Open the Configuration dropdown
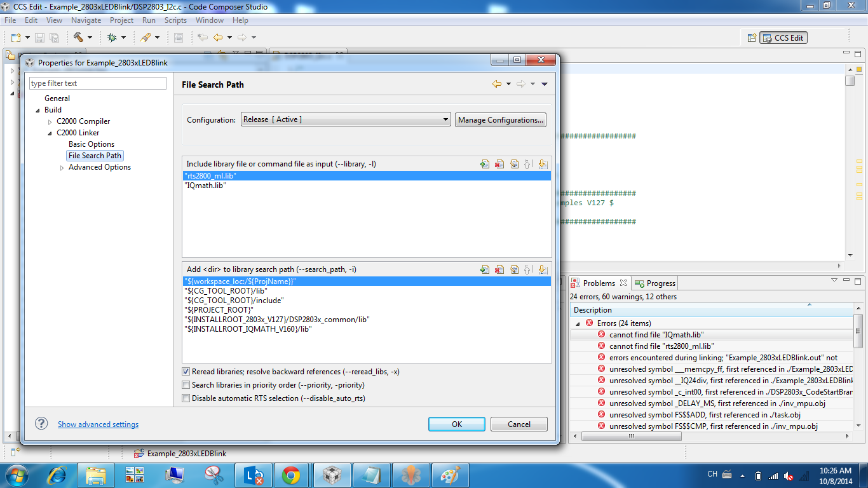Viewport: 868px width, 488px height. [346, 119]
